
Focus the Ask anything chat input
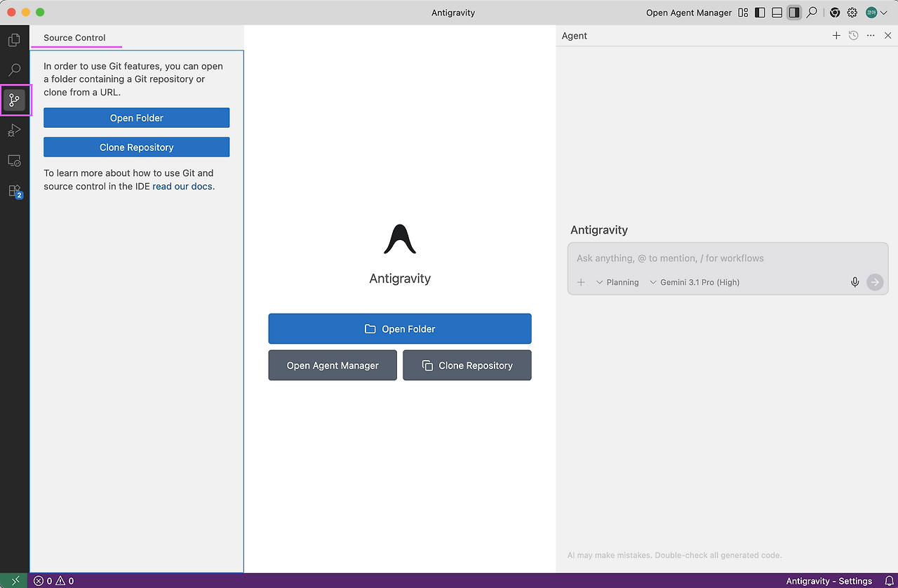click(x=728, y=258)
